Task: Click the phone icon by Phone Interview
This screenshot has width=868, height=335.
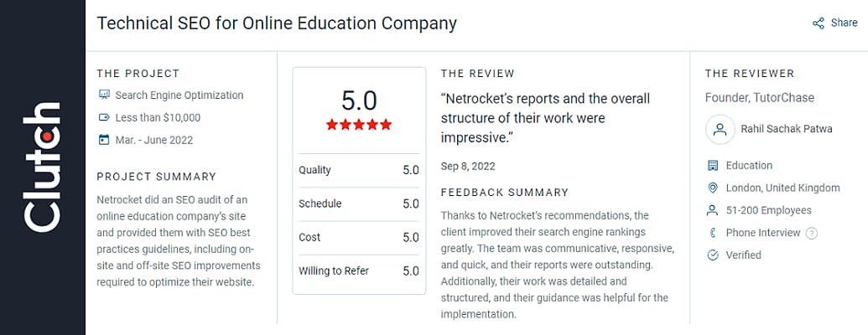Action: [x=713, y=233]
